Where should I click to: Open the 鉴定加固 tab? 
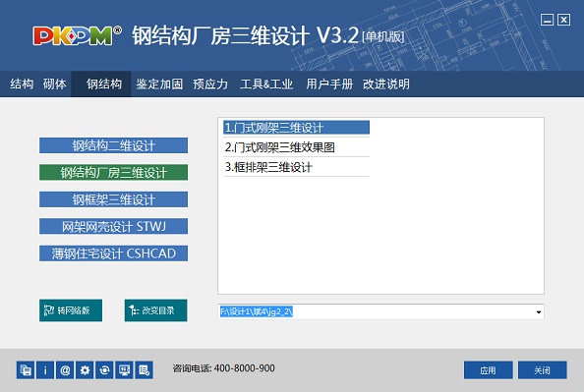[x=159, y=84]
